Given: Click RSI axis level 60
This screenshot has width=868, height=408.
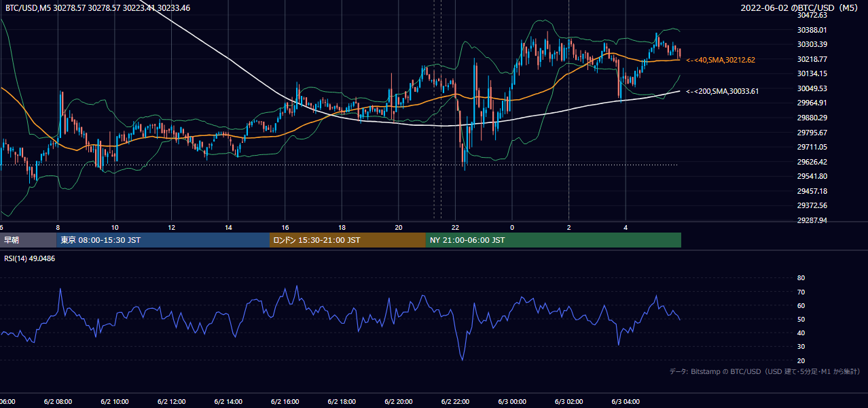Looking at the screenshot, I should [x=801, y=305].
